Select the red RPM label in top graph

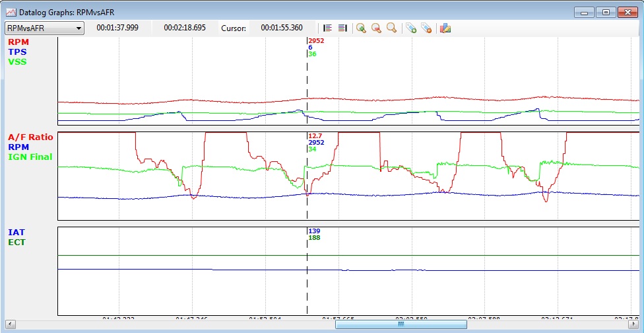click(18, 42)
